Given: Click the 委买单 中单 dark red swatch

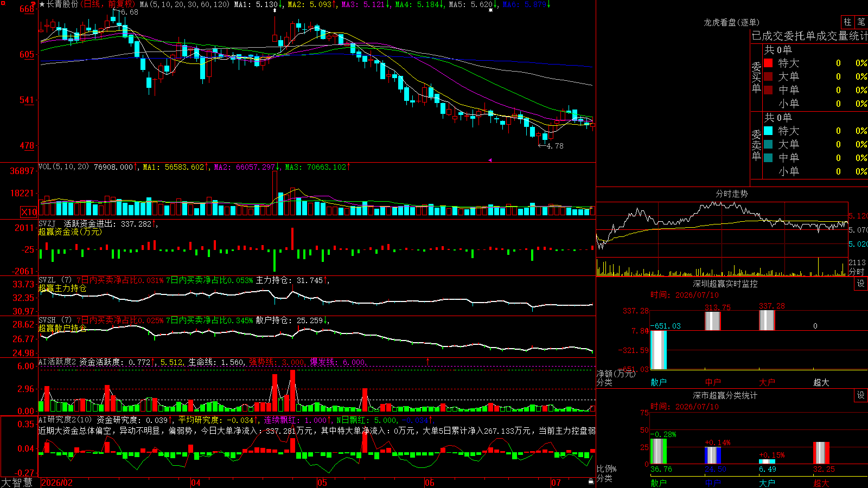Looking at the screenshot, I should 768,89.
